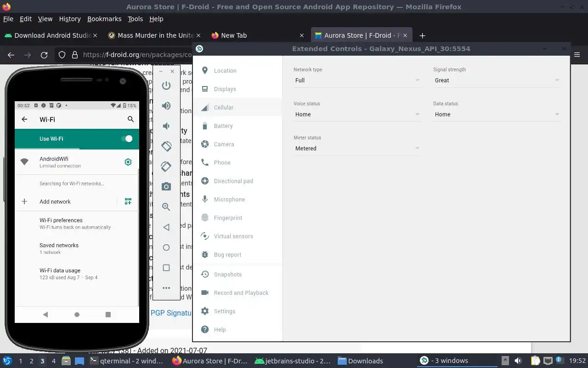Tap the back arrow in Wi-Fi screen
This screenshot has height=368, width=588.
[24, 119]
